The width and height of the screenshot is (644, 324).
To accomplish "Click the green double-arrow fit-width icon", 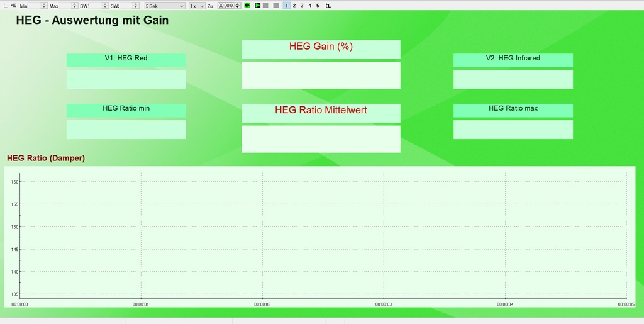I will click(x=247, y=5).
